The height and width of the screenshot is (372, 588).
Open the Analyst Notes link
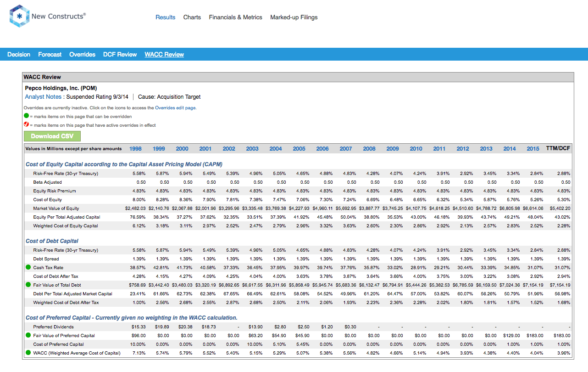click(x=43, y=97)
